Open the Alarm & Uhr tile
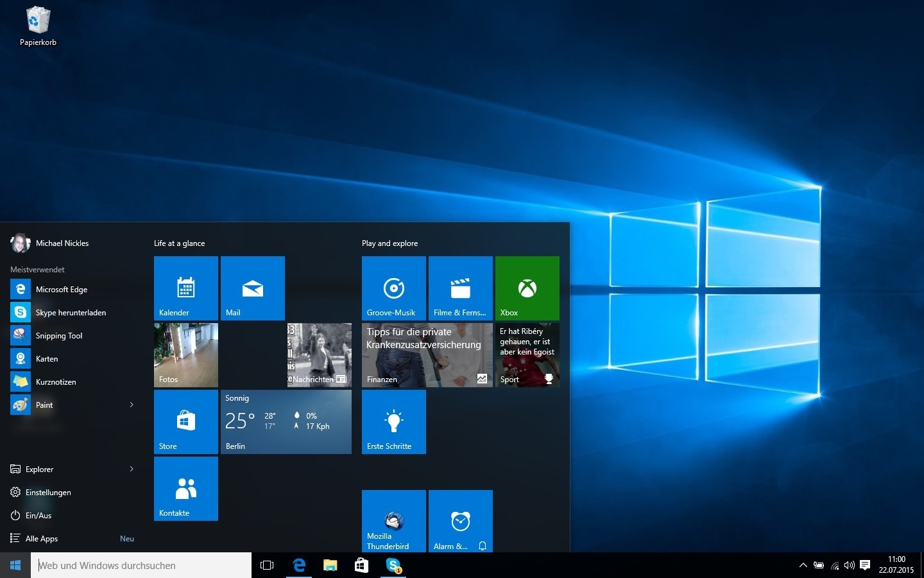Screen dimensions: 924x578 [461, 521]
